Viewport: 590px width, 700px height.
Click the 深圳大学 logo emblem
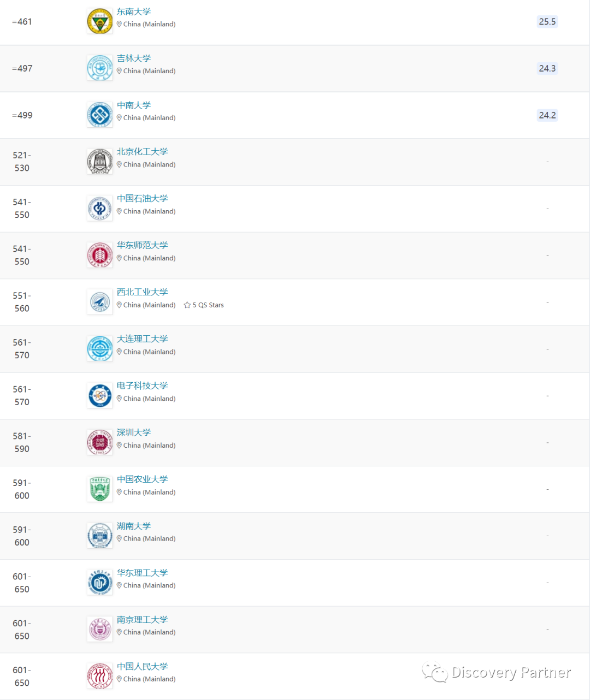[100, 442]
